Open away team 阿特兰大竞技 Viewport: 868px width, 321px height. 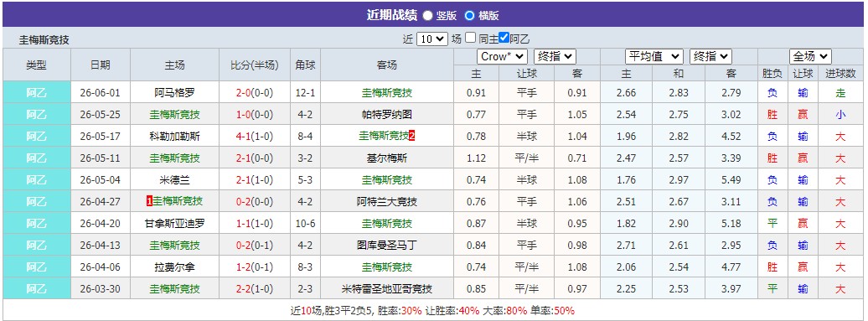(x=386, y=201)
